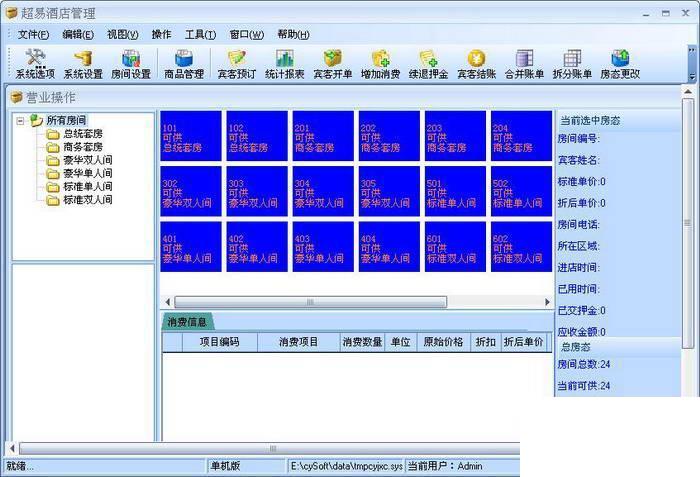Launch 宾客预订 reservation tool
Image resolution: width=700 pixels, height=477 pixels.
coord(237,64)
